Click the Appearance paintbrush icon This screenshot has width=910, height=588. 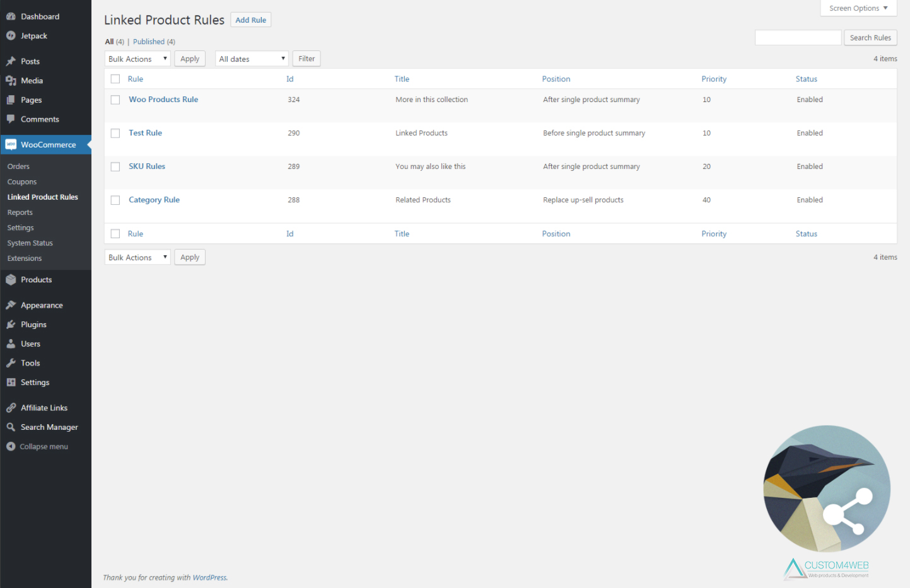11,305
